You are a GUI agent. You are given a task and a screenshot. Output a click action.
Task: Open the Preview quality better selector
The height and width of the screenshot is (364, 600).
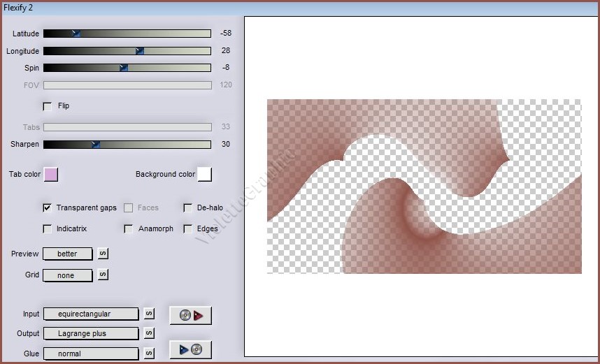pos(68,254)
